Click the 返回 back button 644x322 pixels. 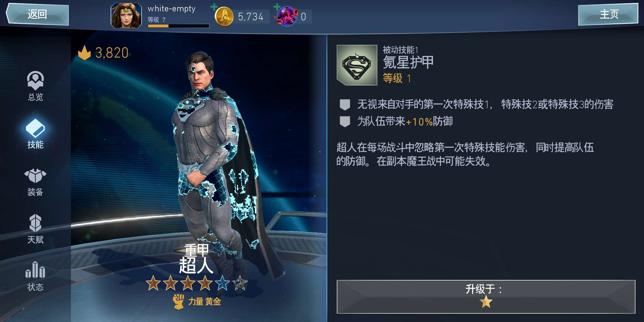click(x=37, y=14)
